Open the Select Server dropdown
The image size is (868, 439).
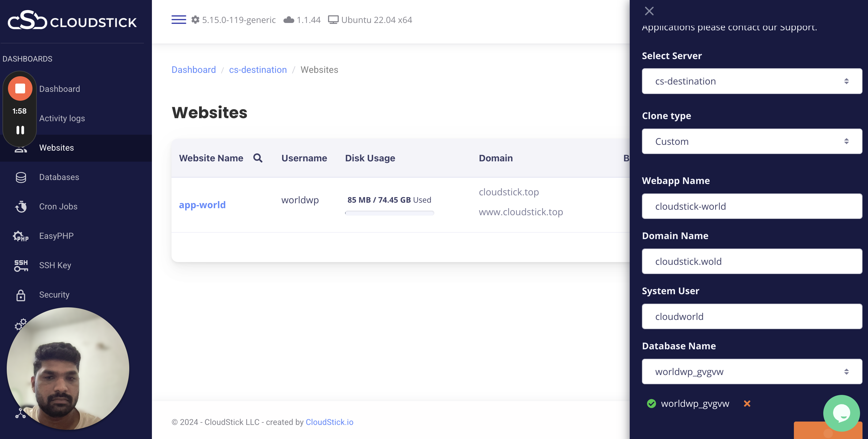pos(752,81)
